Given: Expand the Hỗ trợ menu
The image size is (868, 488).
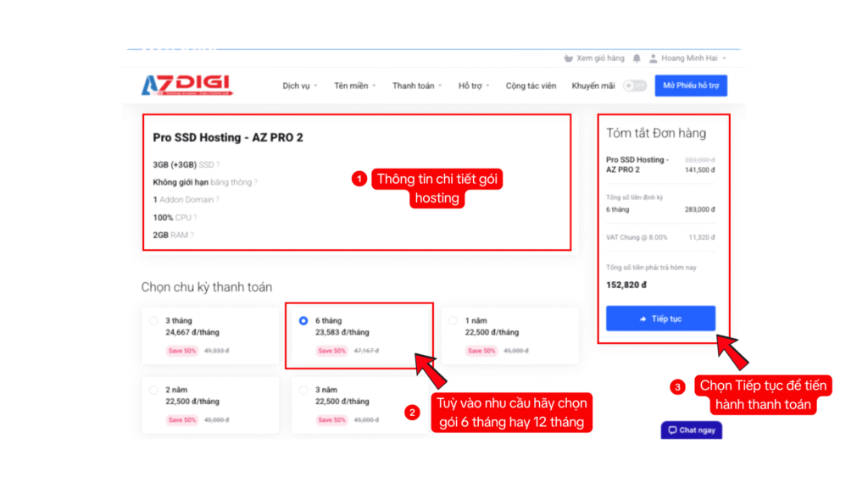Looking at the screenshot, I should coord(474,86).
